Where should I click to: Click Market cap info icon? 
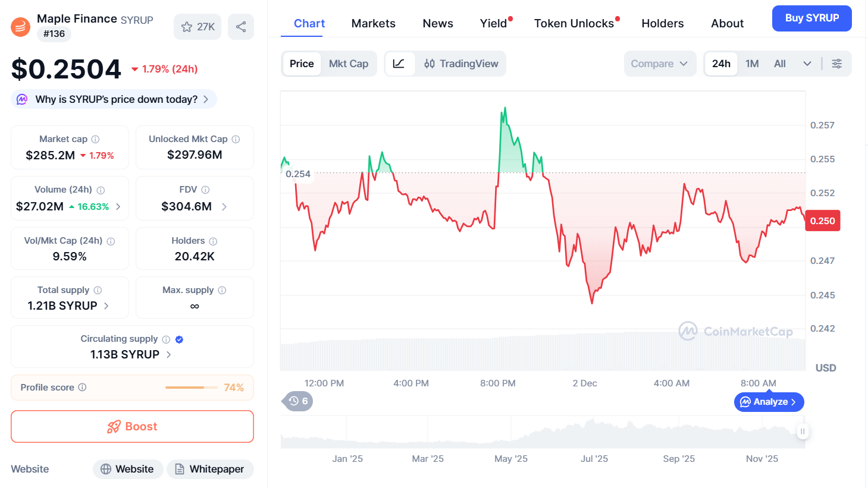95,139
